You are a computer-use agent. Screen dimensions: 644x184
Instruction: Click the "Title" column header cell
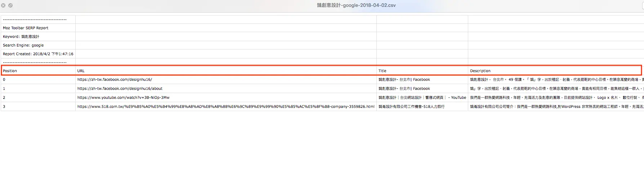(x=422, y=71)
